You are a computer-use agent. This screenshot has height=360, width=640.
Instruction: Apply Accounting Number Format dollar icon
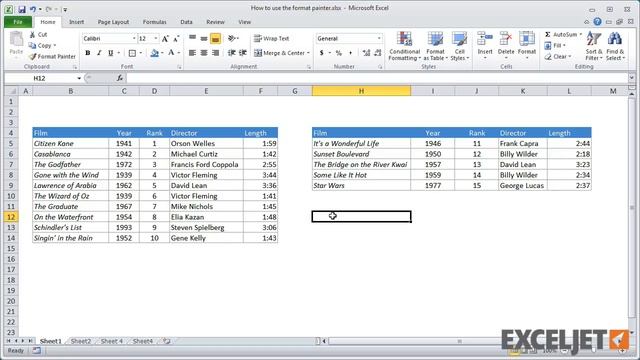[x=322, y=53]
